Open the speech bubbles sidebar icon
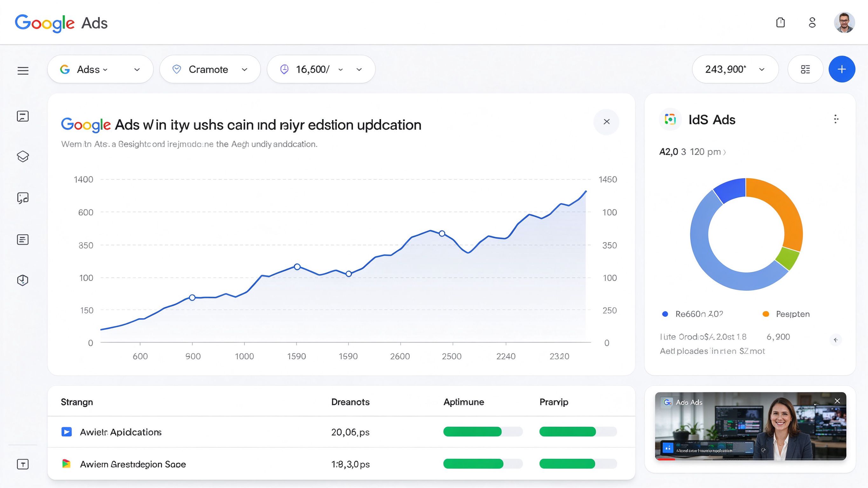This screenshot has height=488, width=868. [x=23, y=198]
